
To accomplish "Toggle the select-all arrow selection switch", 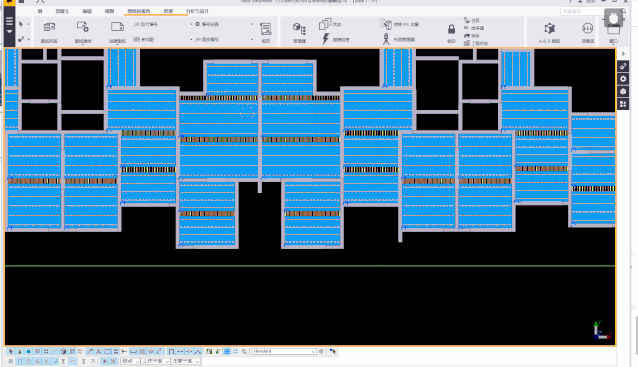I will pyautogui.click(x=11, y=352).
